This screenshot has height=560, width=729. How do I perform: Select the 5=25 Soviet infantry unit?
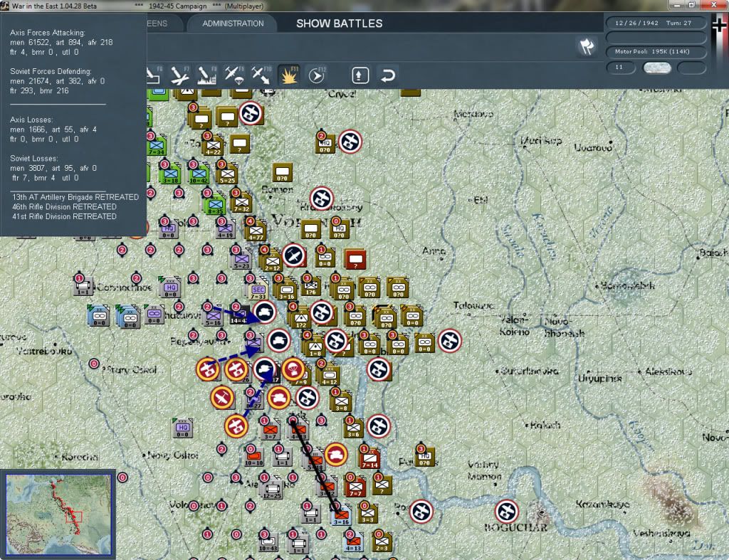point(227,174)
